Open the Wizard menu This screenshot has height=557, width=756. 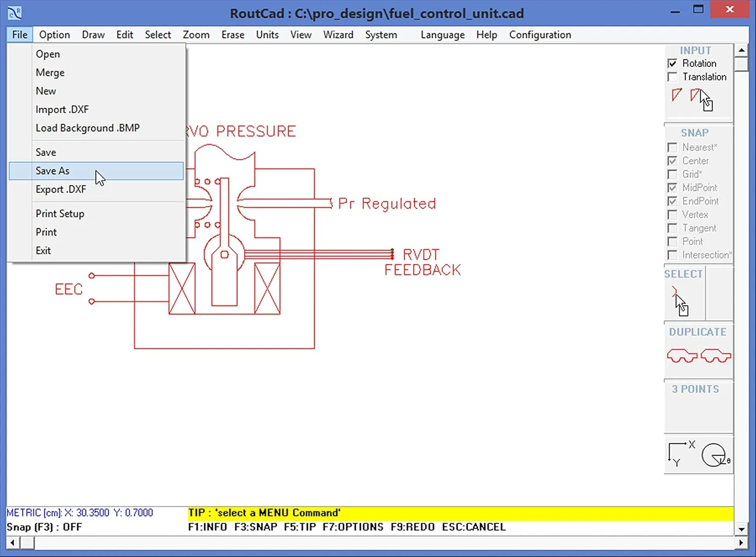(338, 34)
